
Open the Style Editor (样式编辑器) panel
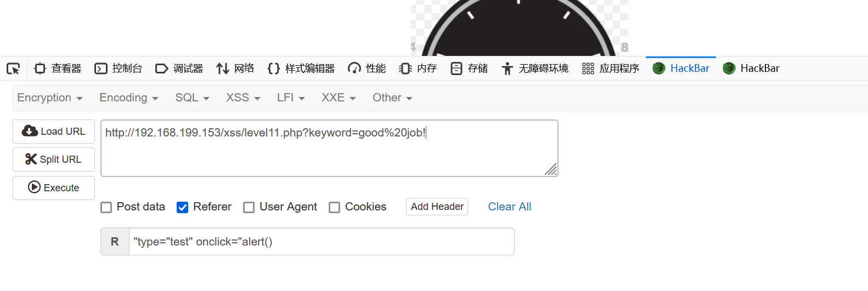301,69
